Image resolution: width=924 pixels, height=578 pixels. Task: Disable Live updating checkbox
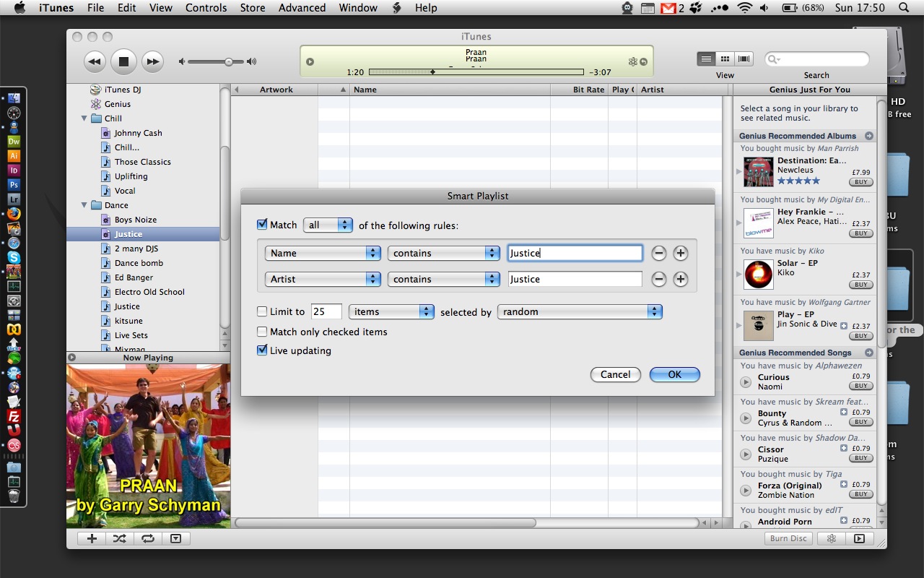(262, 350)
